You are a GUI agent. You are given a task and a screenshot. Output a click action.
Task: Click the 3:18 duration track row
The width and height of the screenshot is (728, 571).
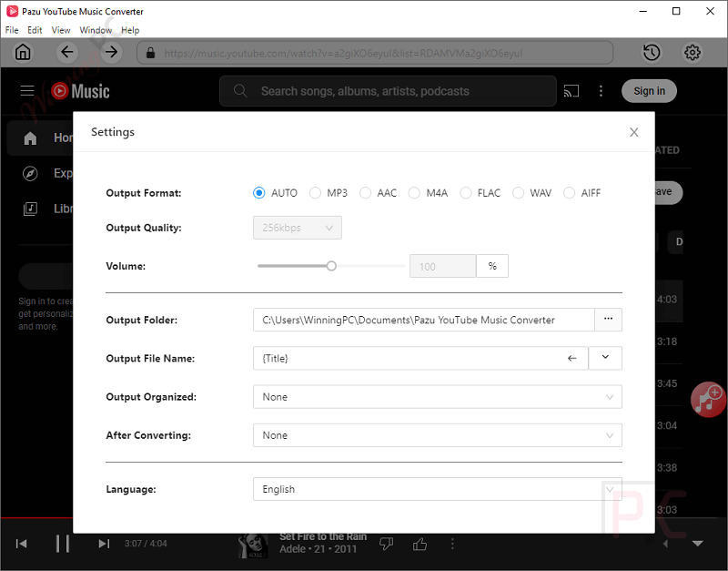(x=669, y=342)
